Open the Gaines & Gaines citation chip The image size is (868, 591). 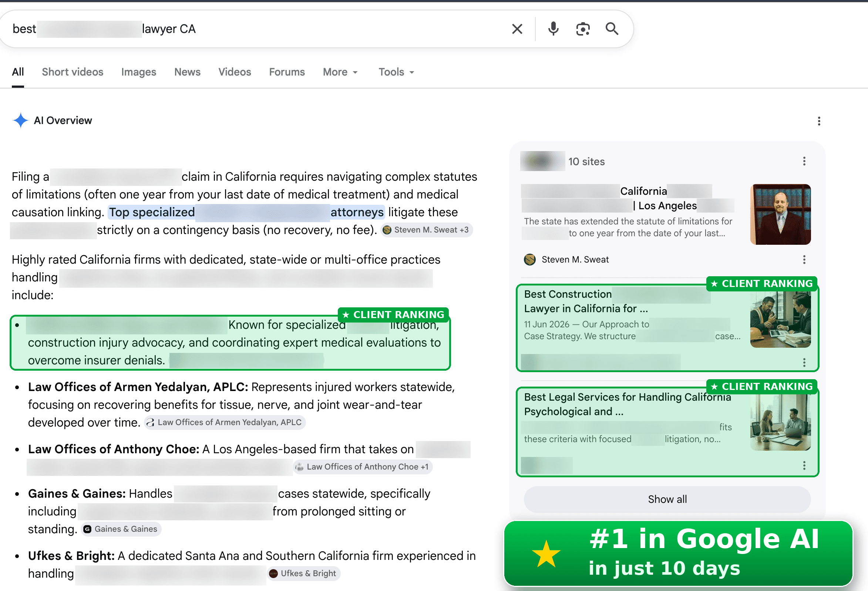pyautogui.click(x=121, y=529)
